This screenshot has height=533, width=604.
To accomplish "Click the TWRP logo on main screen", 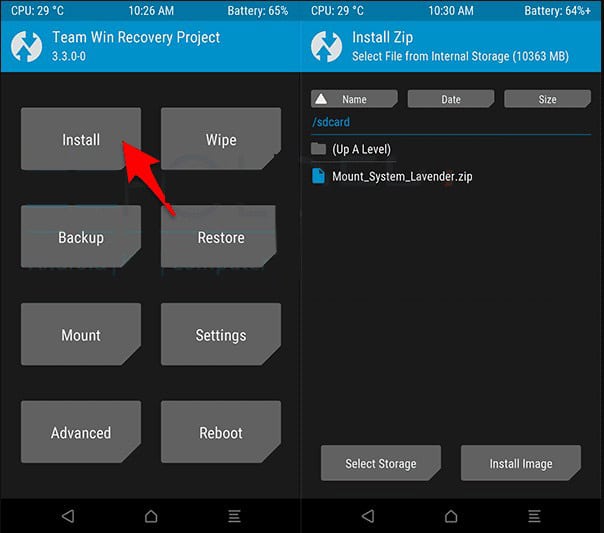I will pyautogui.click(x=26, y=47).
